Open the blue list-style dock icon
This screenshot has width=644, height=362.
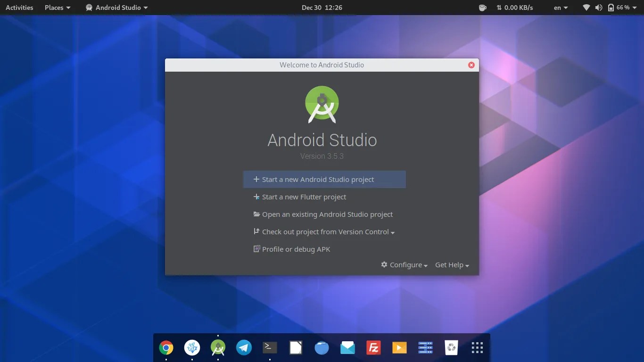tap(425, 348)
